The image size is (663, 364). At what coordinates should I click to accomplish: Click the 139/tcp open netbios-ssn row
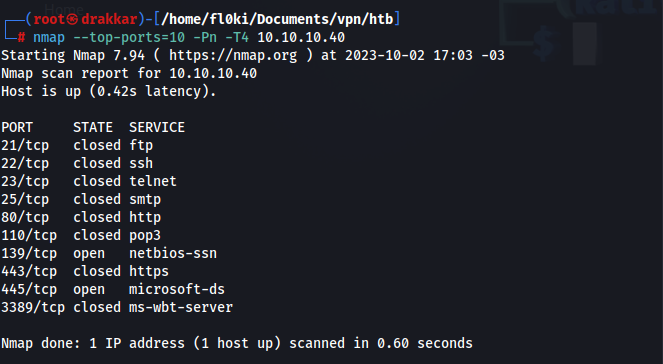(x=109, y=253)
